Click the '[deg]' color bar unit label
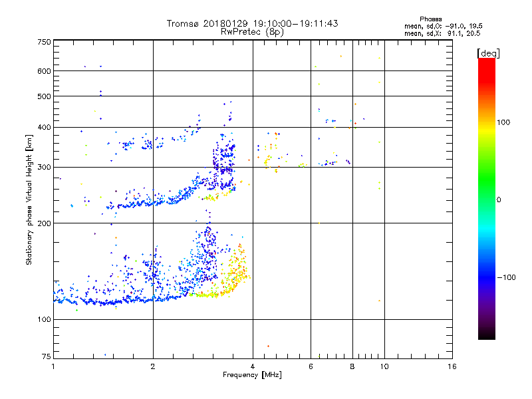Image resolution: width=532 pixels, height=399 pixels. [x=488, y=53]
